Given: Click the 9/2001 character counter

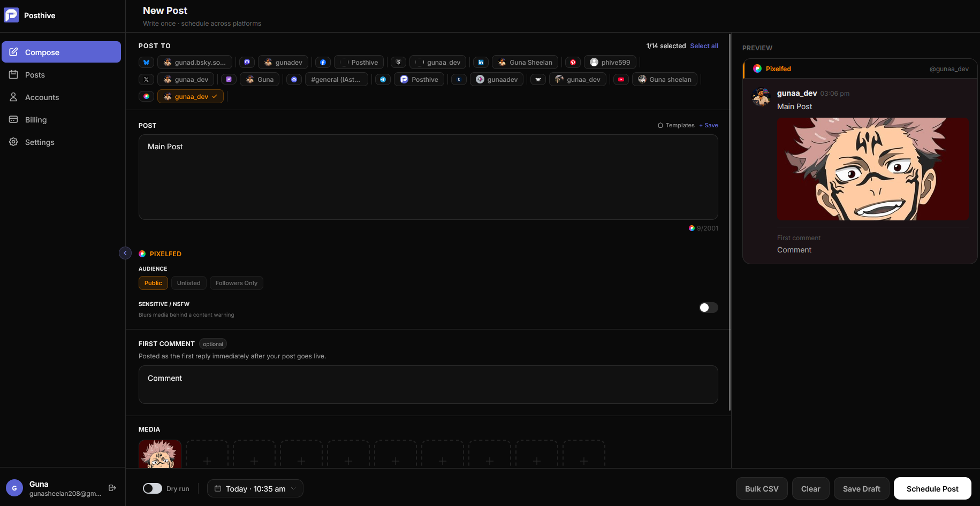Looking at the screenshot, I should [708, 228].
